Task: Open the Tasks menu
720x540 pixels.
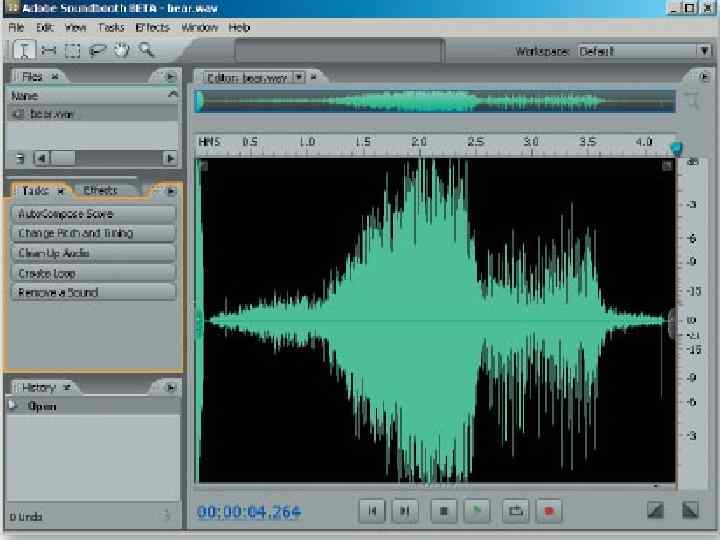Action: point(111,28)
